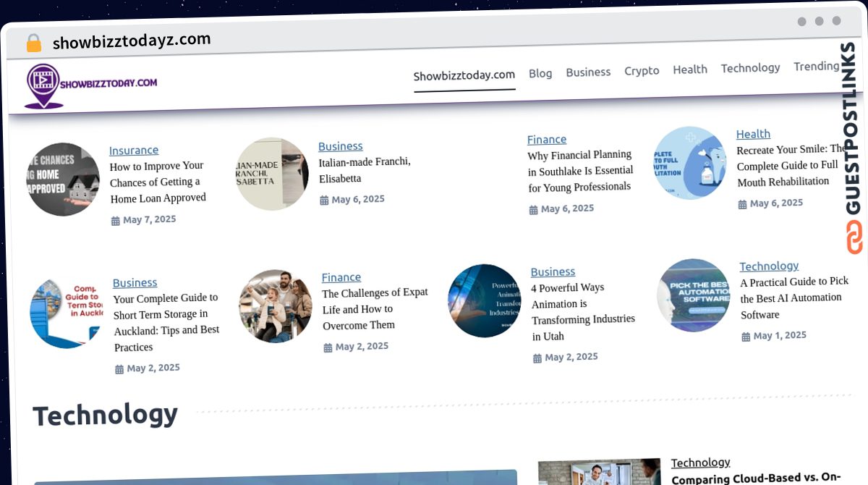Click the Insurance category link
This screenshot has height=485, width=868.
click(134, 150)
